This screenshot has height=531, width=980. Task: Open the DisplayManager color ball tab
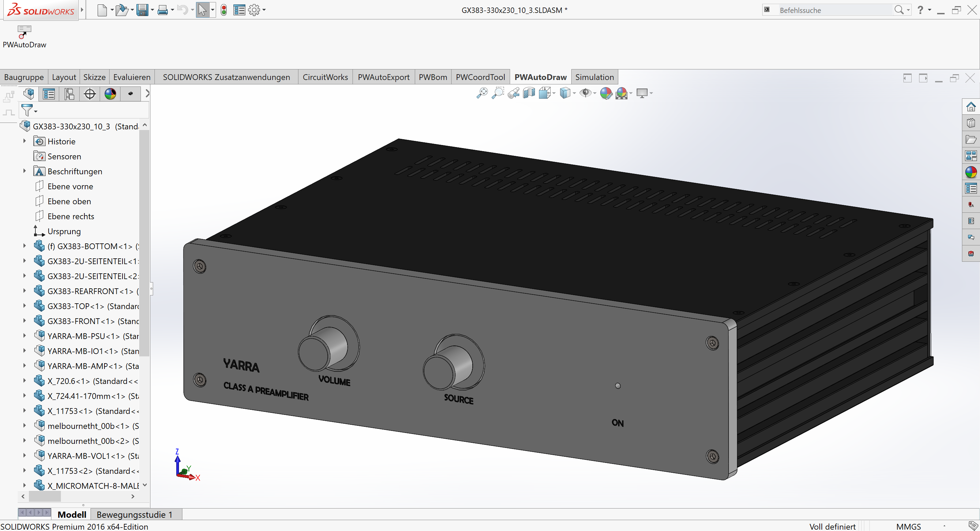[x=110, y=94]
